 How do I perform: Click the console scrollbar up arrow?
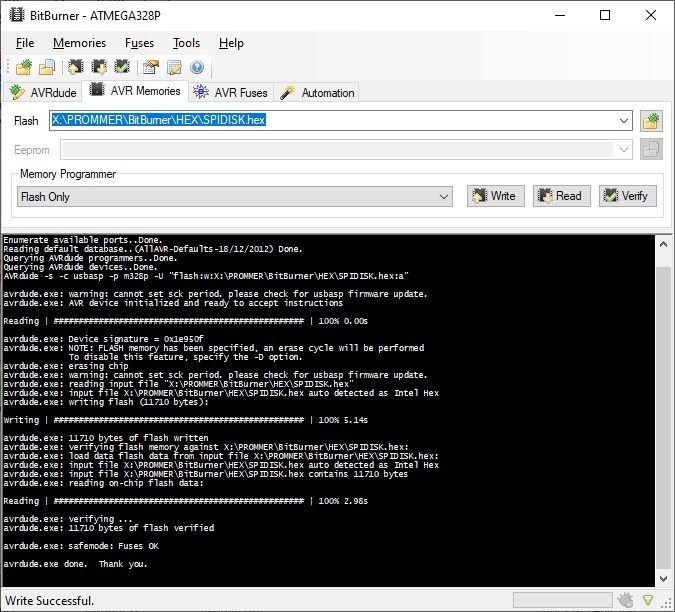(x=663, y=244)
